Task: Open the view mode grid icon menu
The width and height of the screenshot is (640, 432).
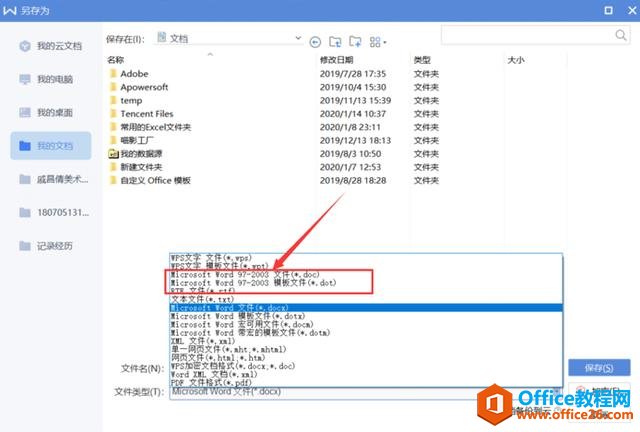Action: tap(378, 42)
